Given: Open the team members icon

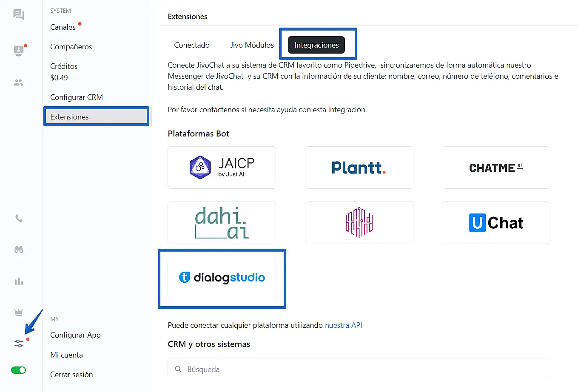Looking at the screenshot, I should (x=19, y=82).
